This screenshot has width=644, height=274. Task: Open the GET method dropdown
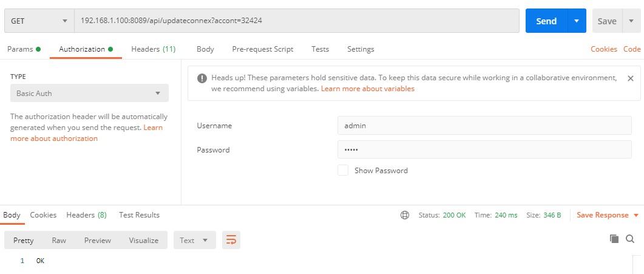coord(38,21)
